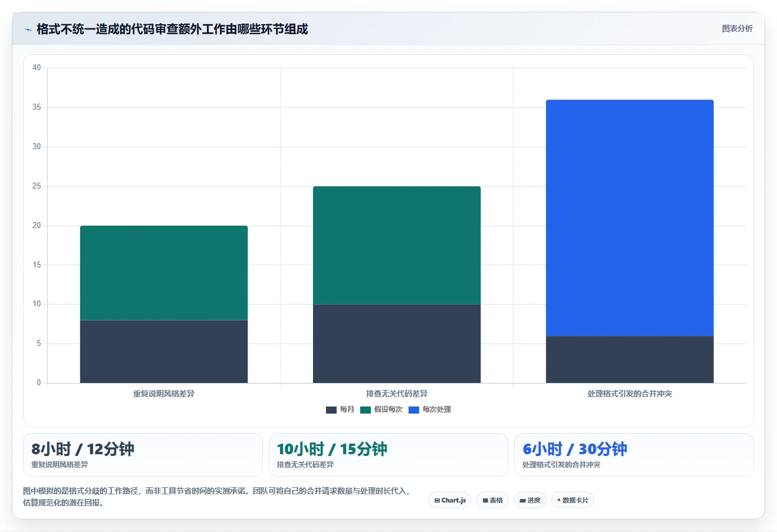Click the 图表分析 label in header
This screenshot has height=532, width=777.
pos(737,28)
